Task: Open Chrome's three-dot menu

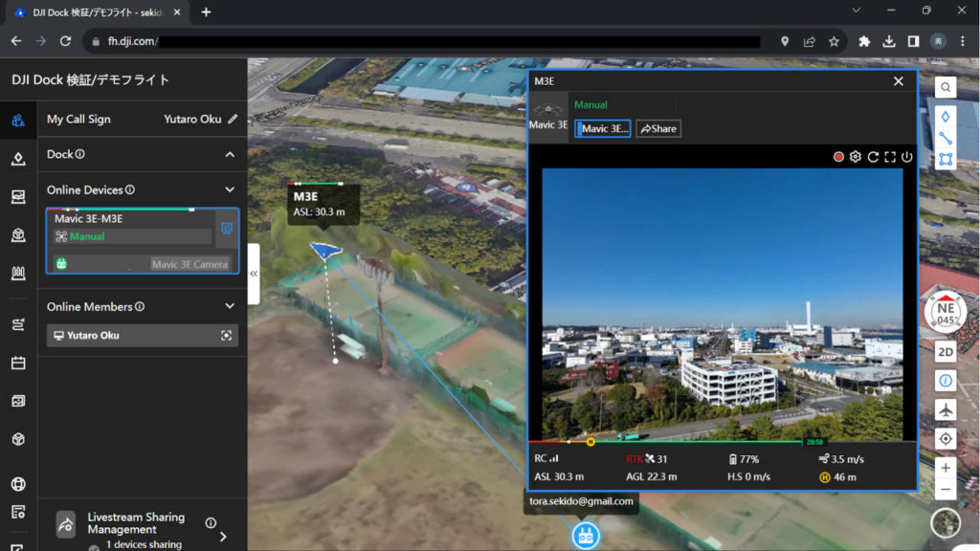Action: (x=962, y=41)
